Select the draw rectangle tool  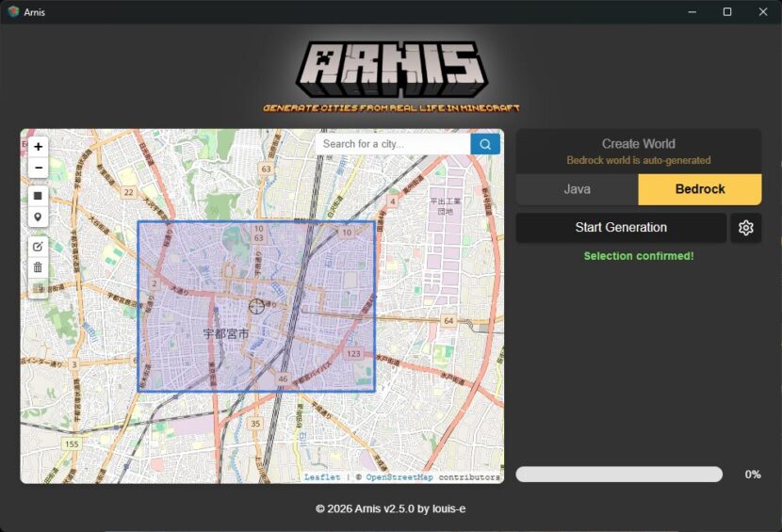(x=38, y=196)
